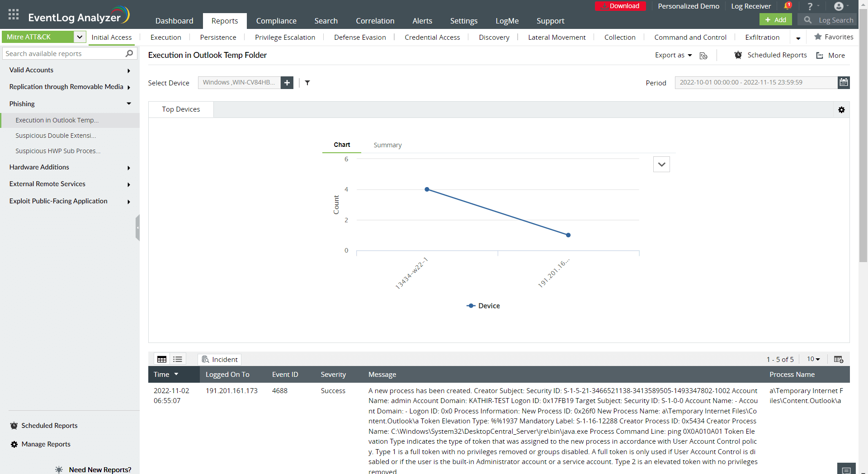Open the chart settings gear icon
This screenshot has width=868, height=474.
coord(841,110)
